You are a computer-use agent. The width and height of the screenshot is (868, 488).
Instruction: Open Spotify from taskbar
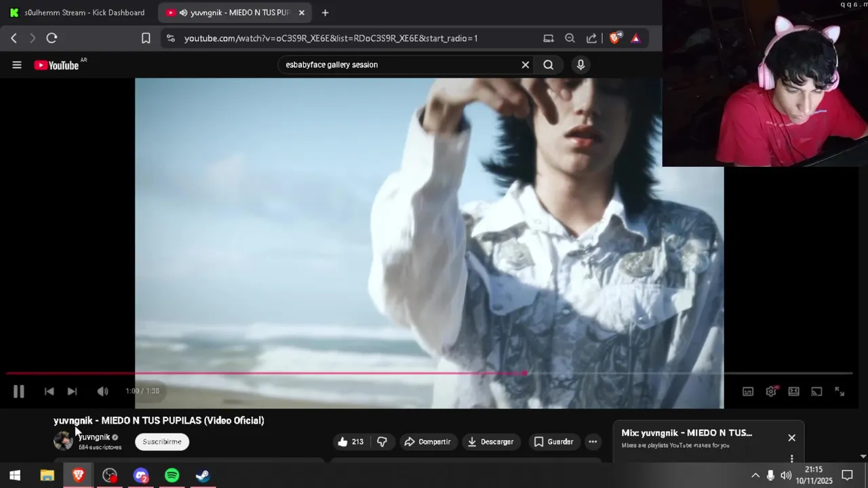click(x=172, y=476)
